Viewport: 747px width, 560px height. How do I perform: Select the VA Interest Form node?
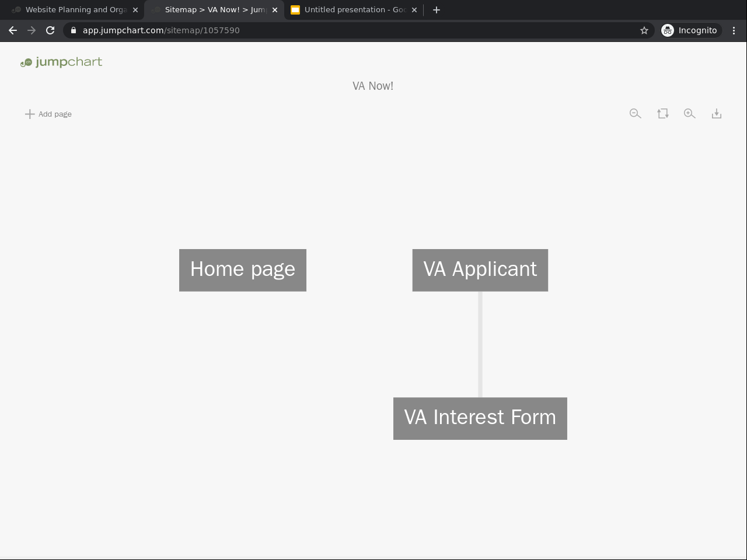pos(480,418)
